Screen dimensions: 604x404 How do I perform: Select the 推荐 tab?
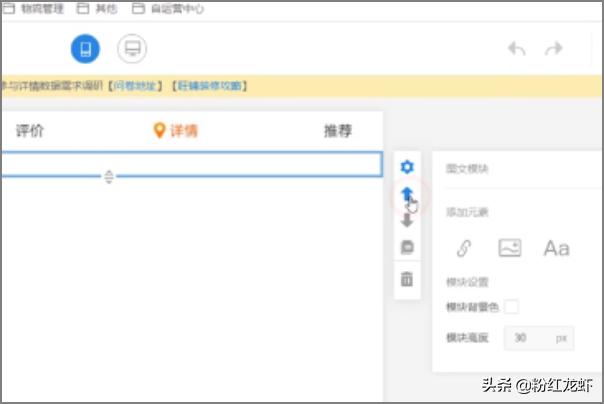[x=338, y=131]
